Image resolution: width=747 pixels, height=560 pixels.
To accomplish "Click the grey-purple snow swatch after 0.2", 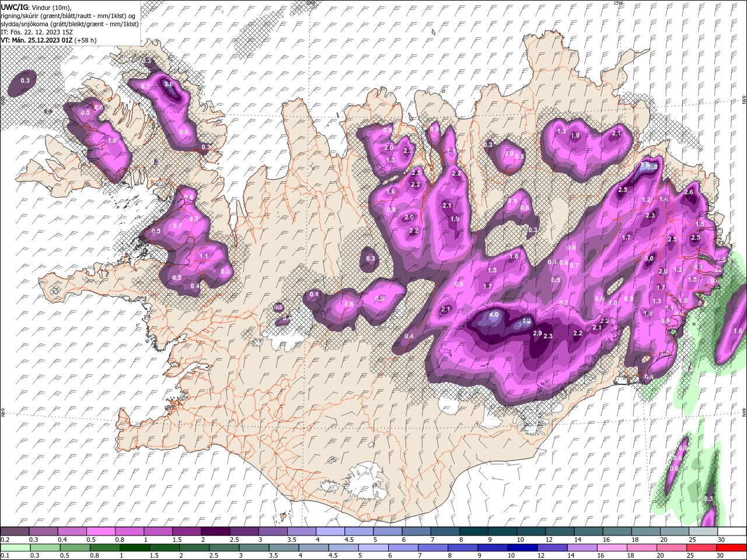I will pos(15,531).
